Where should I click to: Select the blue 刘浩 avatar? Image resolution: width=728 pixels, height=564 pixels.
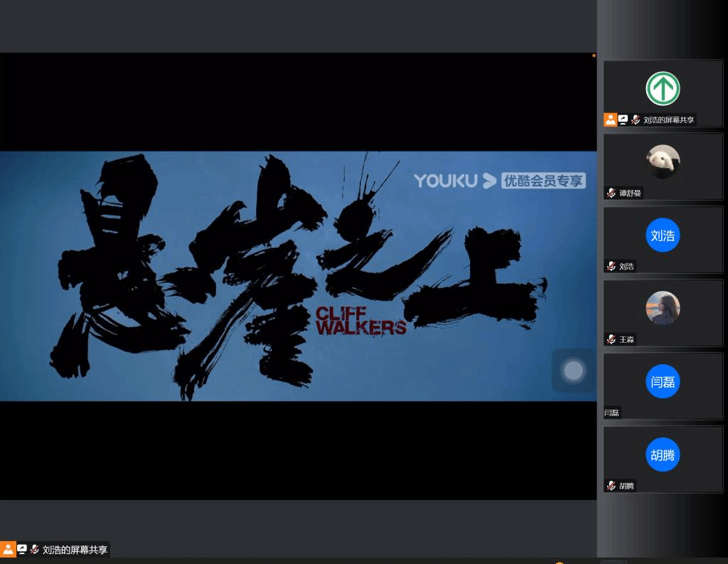click(663, 235)
